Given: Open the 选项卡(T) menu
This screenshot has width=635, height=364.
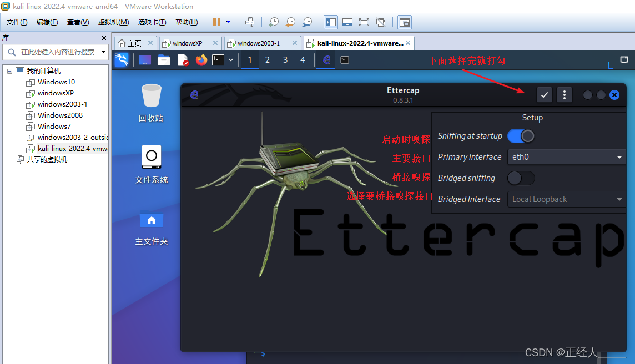Looking at the screenshot, I should (x=152, y=22).
